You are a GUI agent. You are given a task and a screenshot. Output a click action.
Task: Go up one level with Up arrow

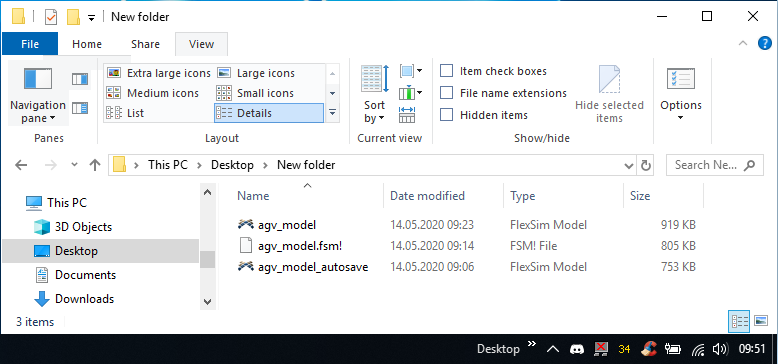(95, 165)
